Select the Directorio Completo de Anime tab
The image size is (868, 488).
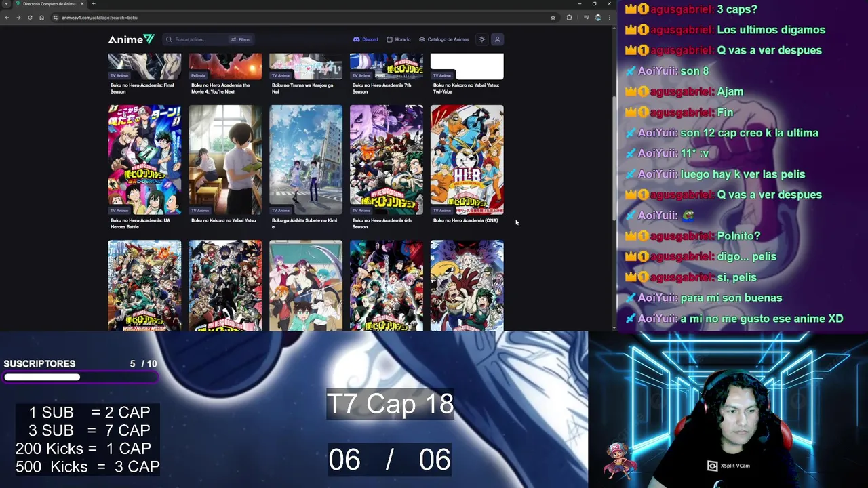pos(50,4)
